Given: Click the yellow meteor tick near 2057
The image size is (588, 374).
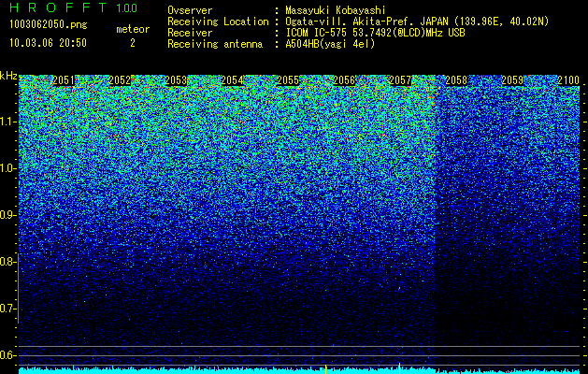Looking at the screenshot, I should pos(400,368).
